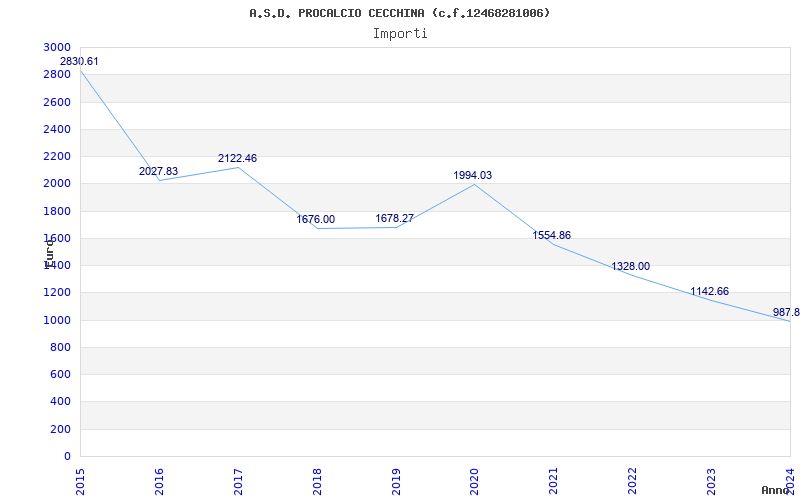Click the Anno x-axis title
800x500 pixels.
(x=776, y=490)
